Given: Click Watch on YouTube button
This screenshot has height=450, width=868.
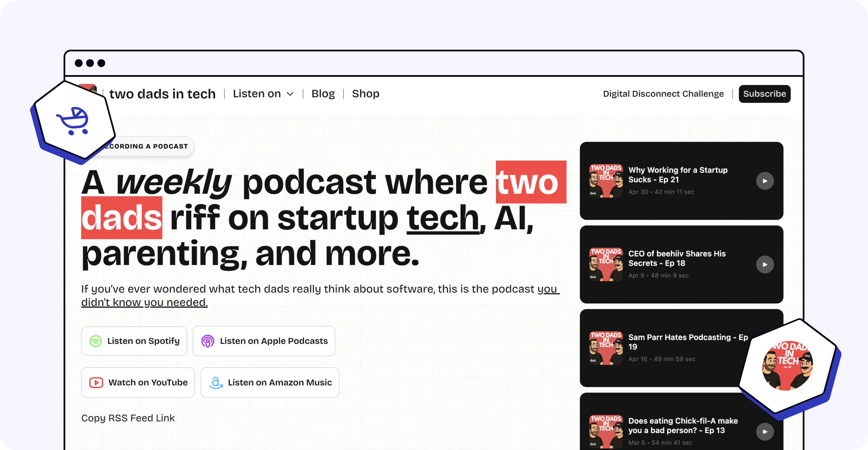Looking at the screenshot, I should point(138,382).
